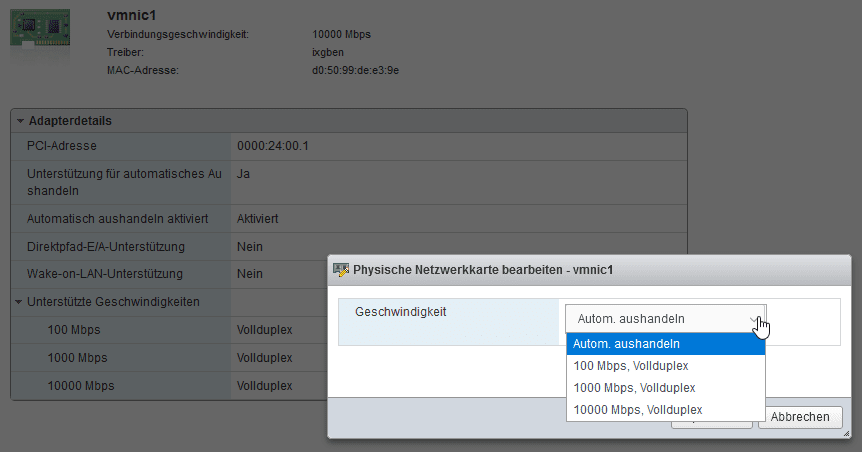Click the 100 Mbps supported speed row
This screenshot has height=452, width=862.
pyautogui.click(x=169, y=330)
